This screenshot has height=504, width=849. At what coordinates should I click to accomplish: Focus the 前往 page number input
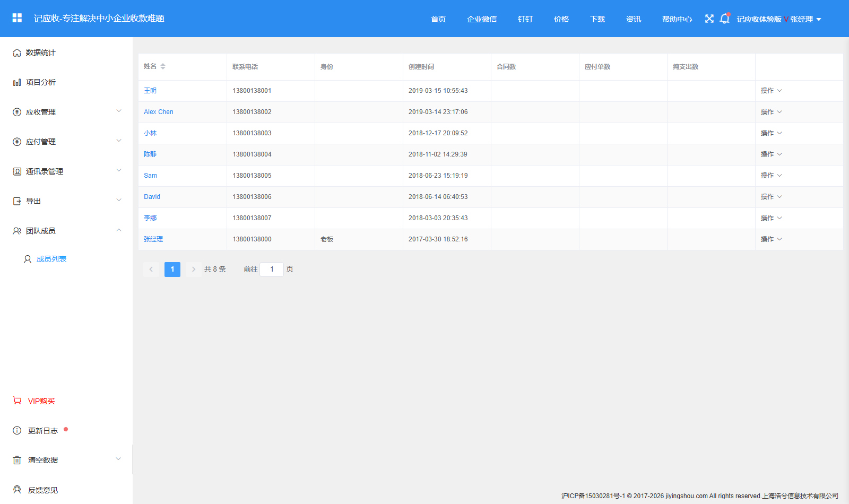272,270
